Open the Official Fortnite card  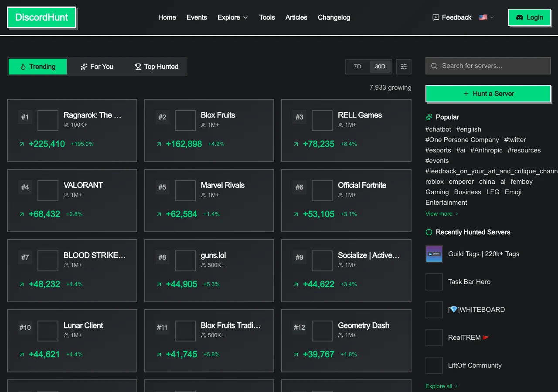click(x=346, y=201)
